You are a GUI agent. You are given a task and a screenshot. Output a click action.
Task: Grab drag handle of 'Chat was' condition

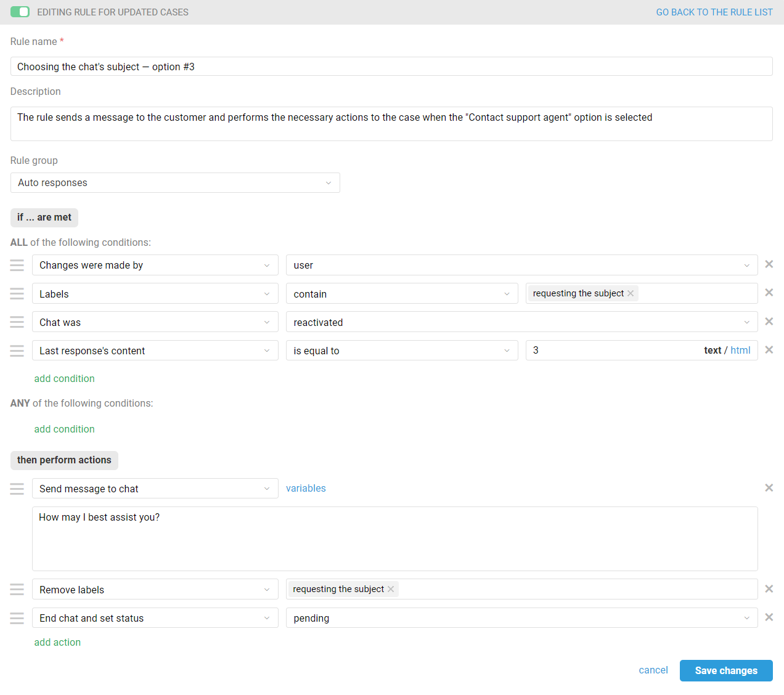(17, 322)
